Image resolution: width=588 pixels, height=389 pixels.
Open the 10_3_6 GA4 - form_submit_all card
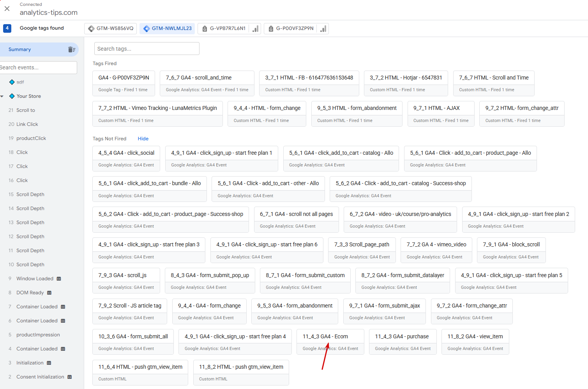tap(133, 342)
